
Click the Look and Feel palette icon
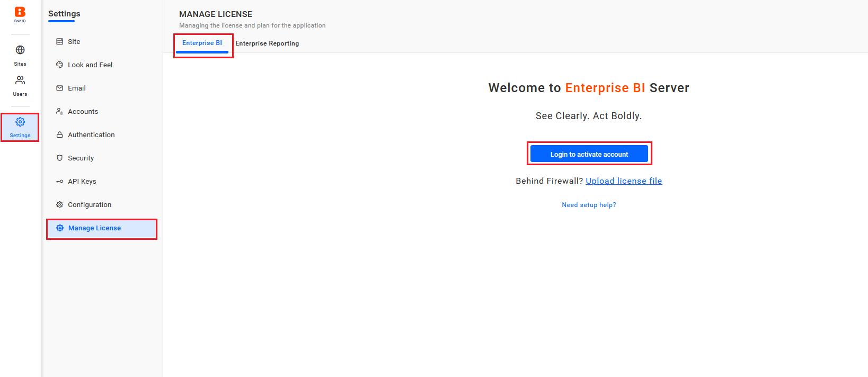point(60,65)
